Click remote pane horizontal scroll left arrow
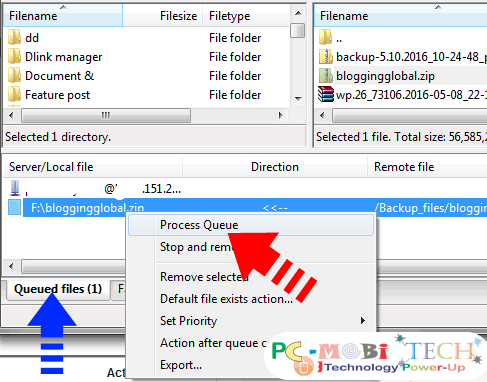Screen dimensions: 487x382 (x=322, y=115)
